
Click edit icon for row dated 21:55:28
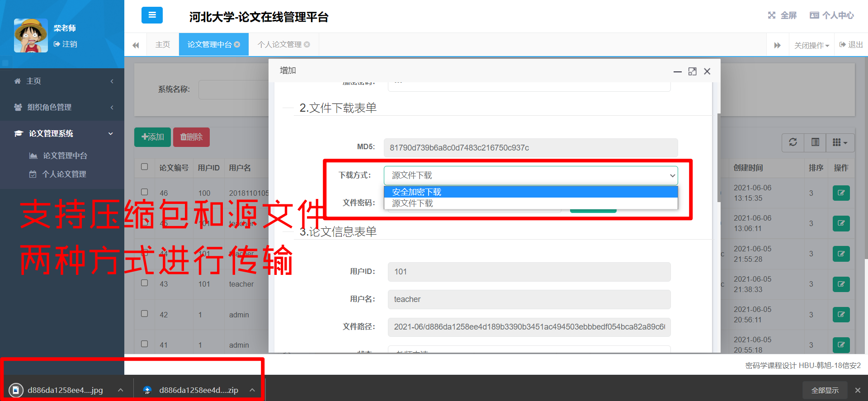841,254
